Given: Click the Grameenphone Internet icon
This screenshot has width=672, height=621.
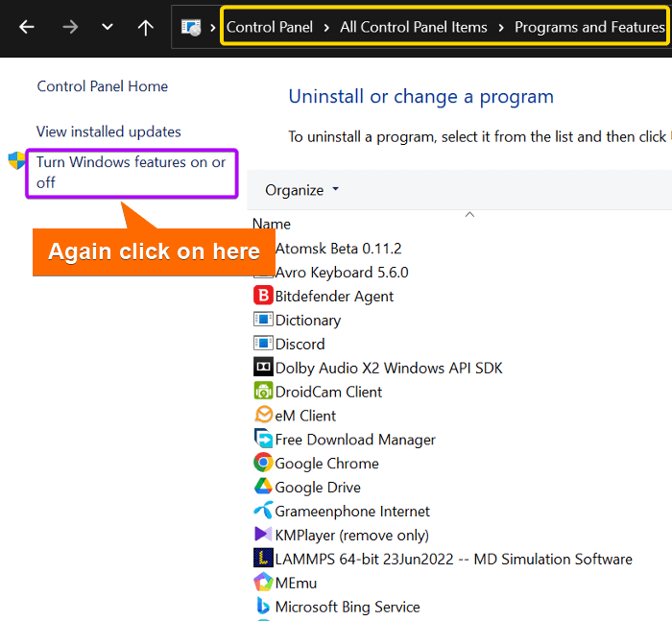Looking at the screenshot, I should tap(263, 510).
